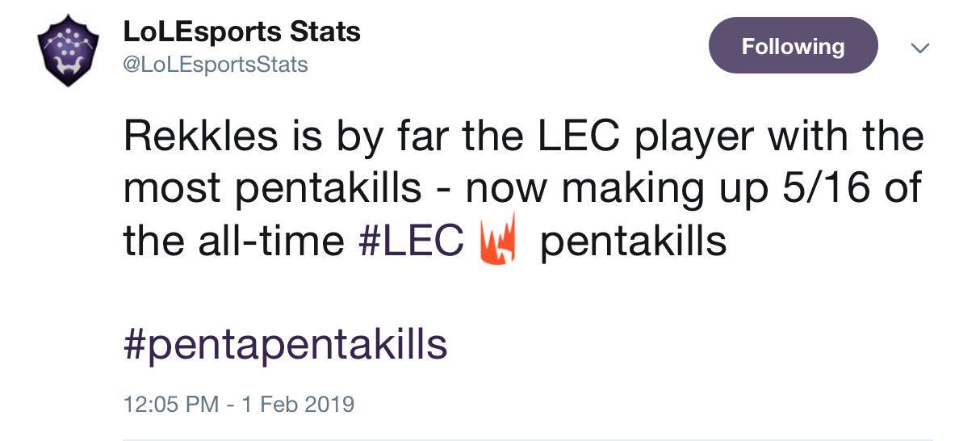The image size is (980, 441).
Task: Open the #LEC hashtag link
Action: [x=410, y=241]
